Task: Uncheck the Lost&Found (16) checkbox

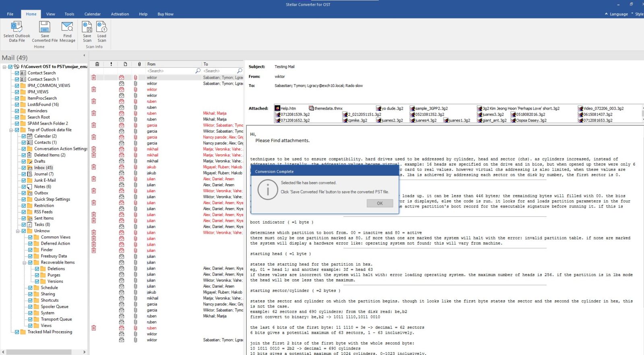Action: click(x=17, y=105)
